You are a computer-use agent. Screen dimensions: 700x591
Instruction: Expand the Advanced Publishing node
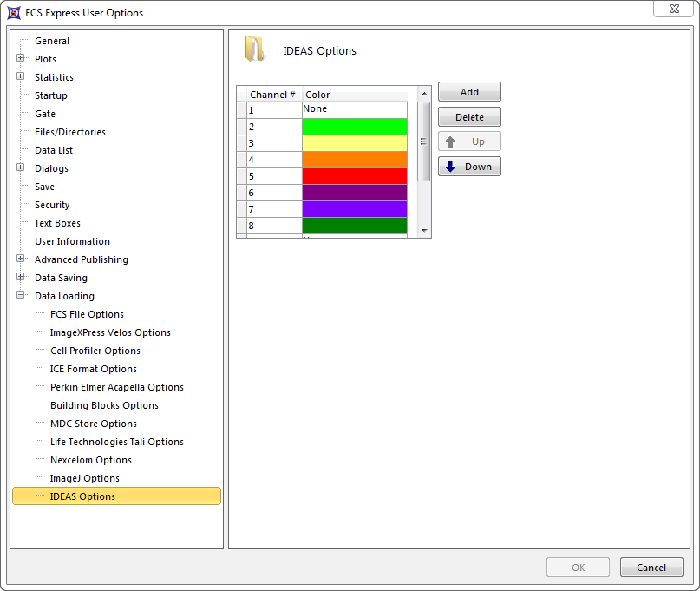click(x=21, y=259)
